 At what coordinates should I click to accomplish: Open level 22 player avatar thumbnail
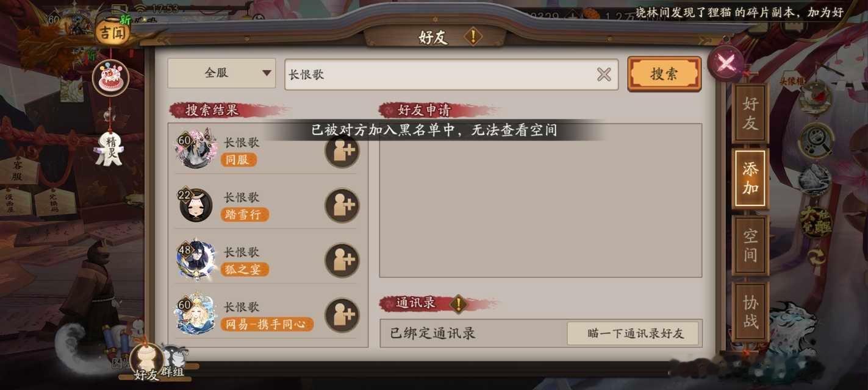(x=196, y=205)
